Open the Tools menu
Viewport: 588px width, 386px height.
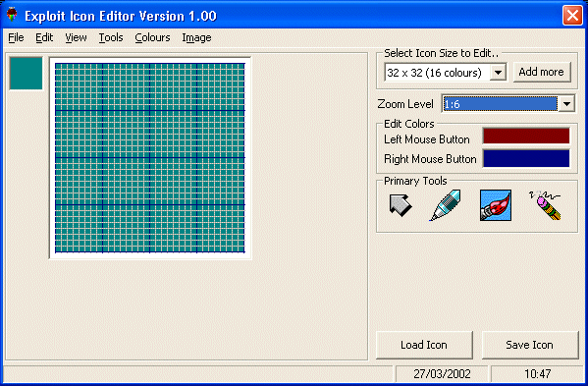point(111,37)
